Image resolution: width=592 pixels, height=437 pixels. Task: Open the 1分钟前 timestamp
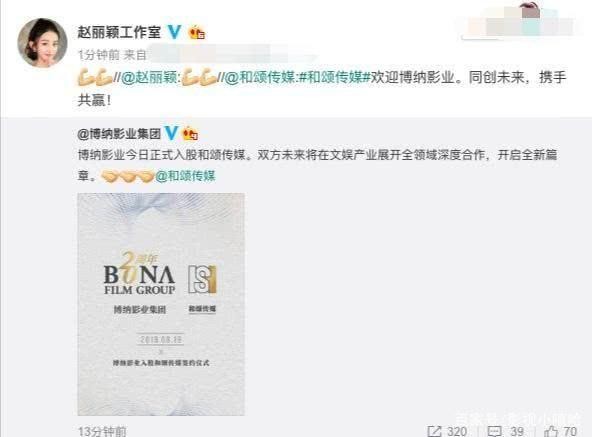click(x=98, y=56)
